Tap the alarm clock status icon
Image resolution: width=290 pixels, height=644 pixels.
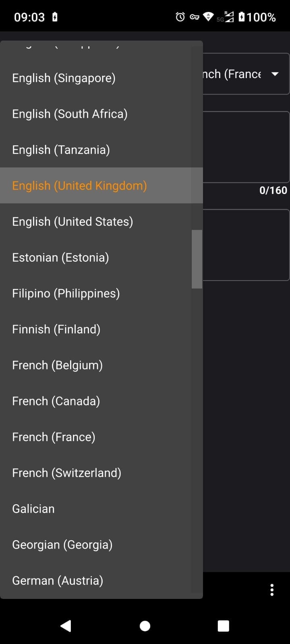(x=180, y=17)
